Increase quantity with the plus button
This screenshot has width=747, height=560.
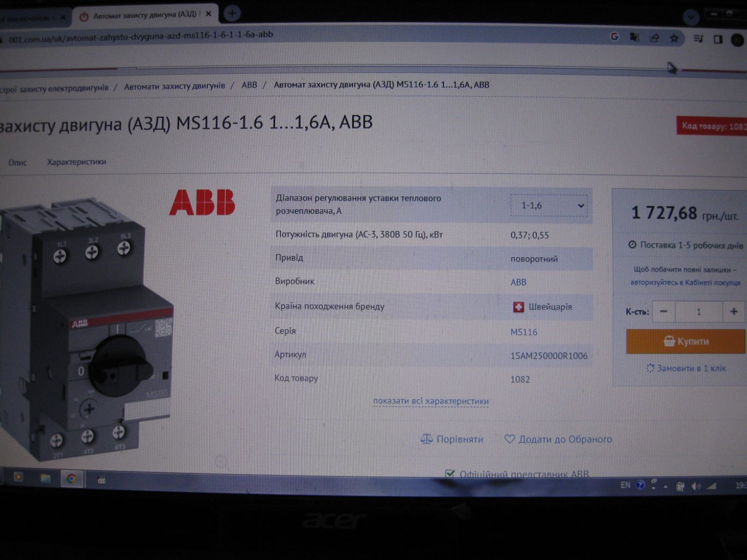734,311
